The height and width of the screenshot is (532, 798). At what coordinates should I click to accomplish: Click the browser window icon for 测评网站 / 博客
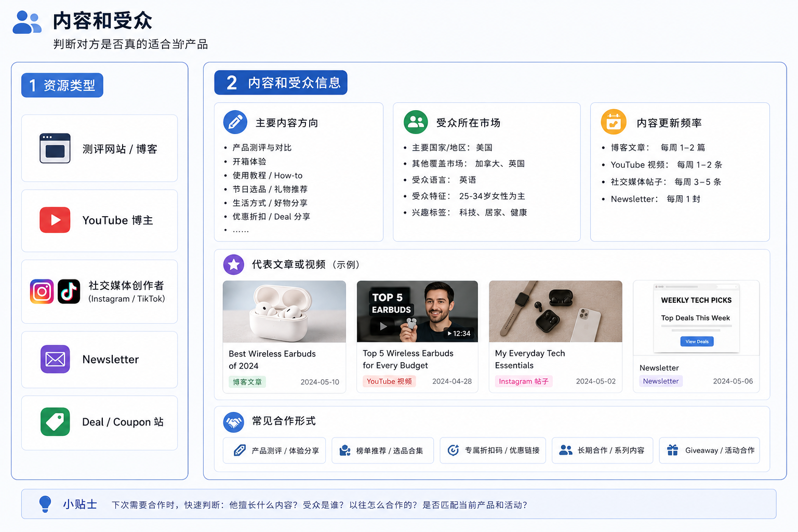click(x=55, y=149)
